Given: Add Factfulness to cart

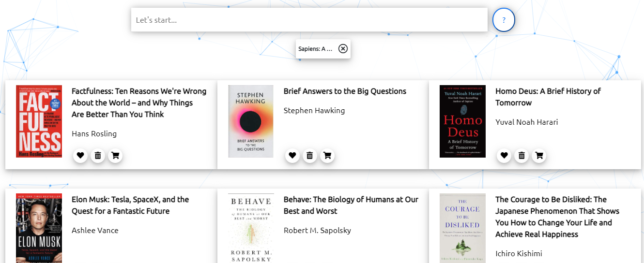Looking at the screenshot, I should pyautogui.click(x=115, y=156).
